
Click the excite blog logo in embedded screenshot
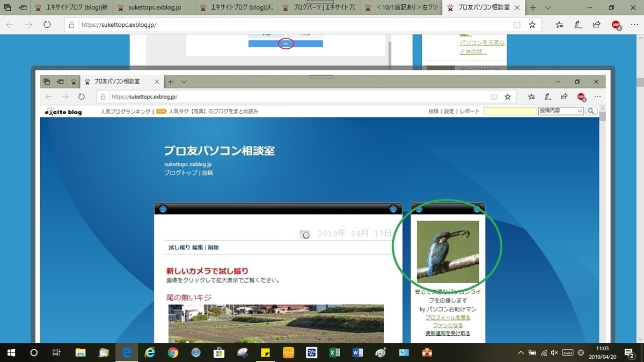coord(63,112)
